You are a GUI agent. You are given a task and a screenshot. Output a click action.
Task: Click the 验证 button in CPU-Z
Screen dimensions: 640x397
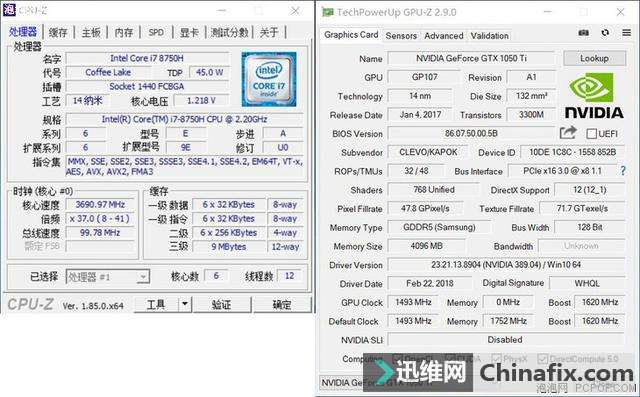tap(222, 304)
